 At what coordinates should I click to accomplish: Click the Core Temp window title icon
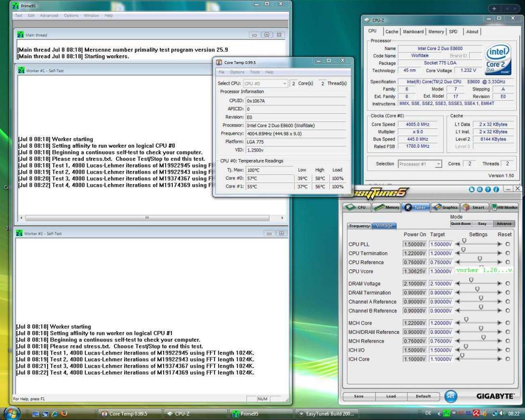[x=219, y=62]
